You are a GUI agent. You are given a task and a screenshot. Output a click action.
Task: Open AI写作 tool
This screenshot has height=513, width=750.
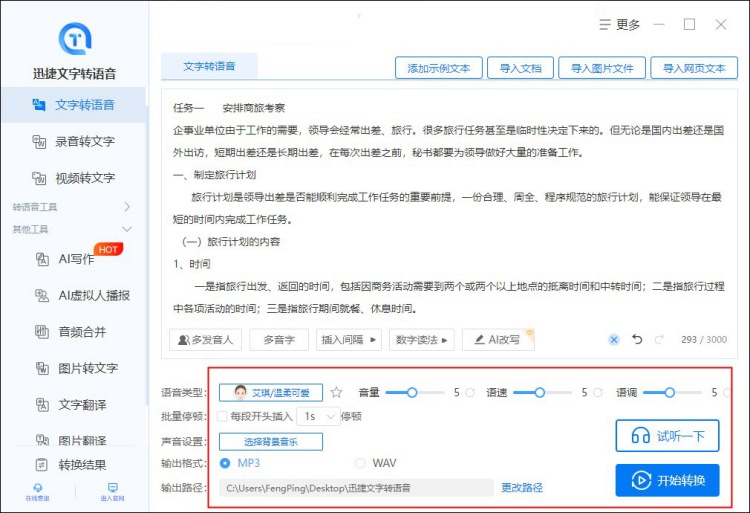[66, 259]
